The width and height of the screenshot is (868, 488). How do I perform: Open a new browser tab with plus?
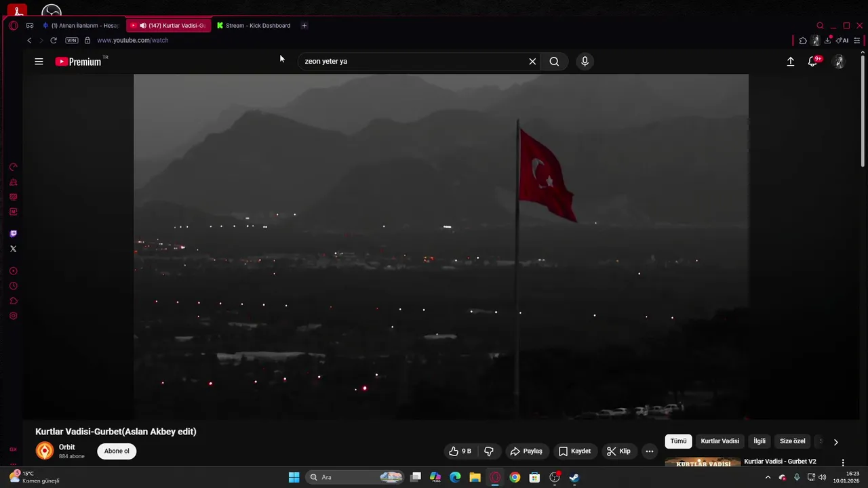click(304, 26)
